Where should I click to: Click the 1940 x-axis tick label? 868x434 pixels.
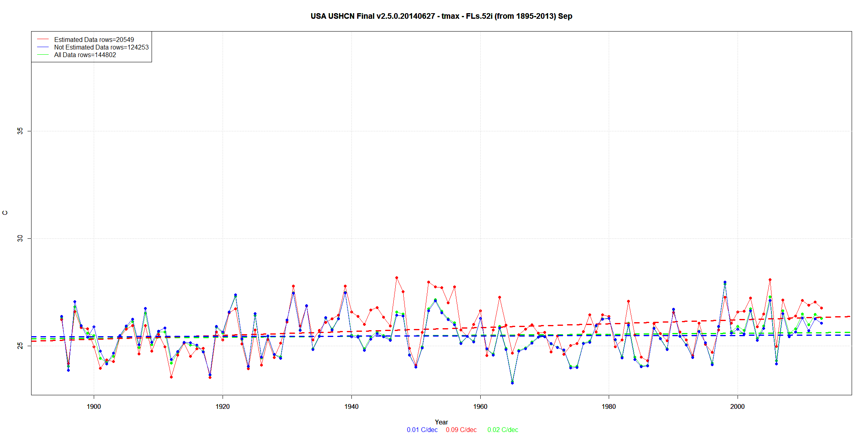pyautogui.click(x=351, y=406)
